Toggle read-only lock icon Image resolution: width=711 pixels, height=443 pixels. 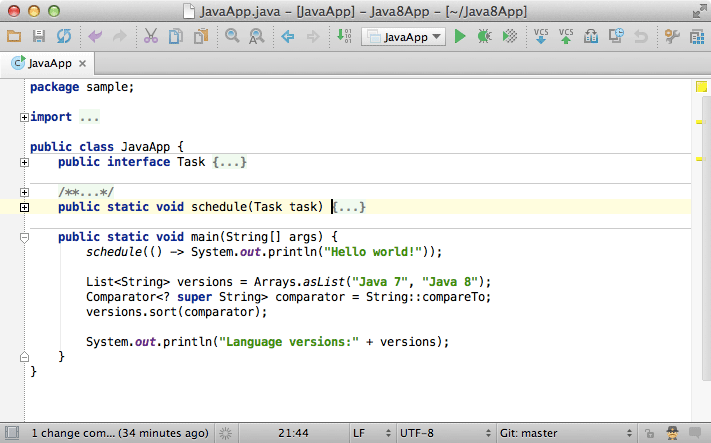tap(649, 433)
